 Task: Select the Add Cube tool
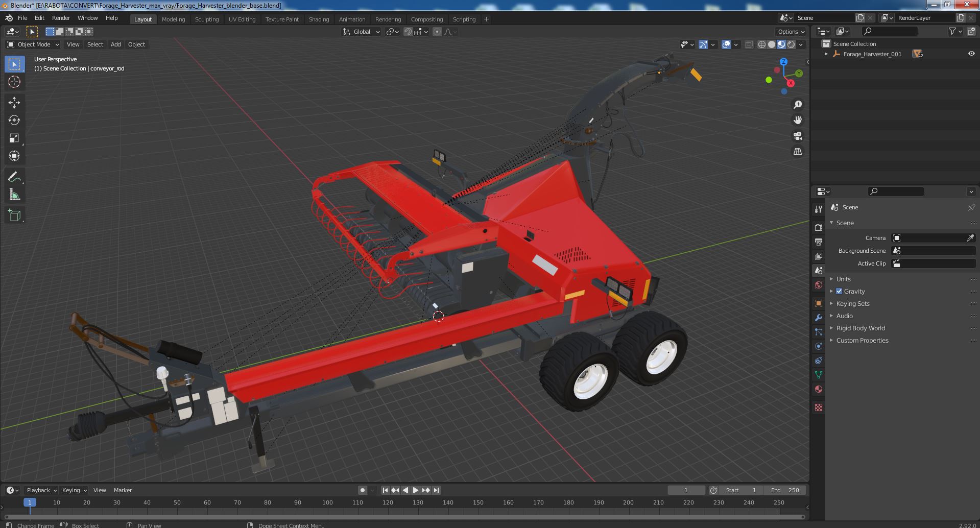pos(14,215)
